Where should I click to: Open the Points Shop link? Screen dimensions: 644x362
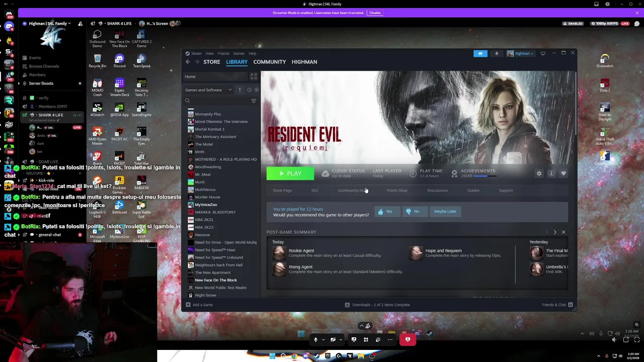click(397, 191)
